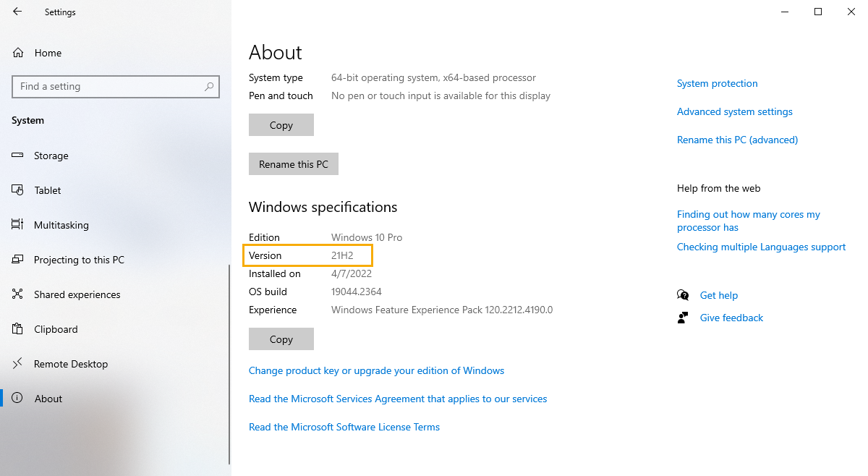Read the Microsoft Software License Terms

click(344, 427)
